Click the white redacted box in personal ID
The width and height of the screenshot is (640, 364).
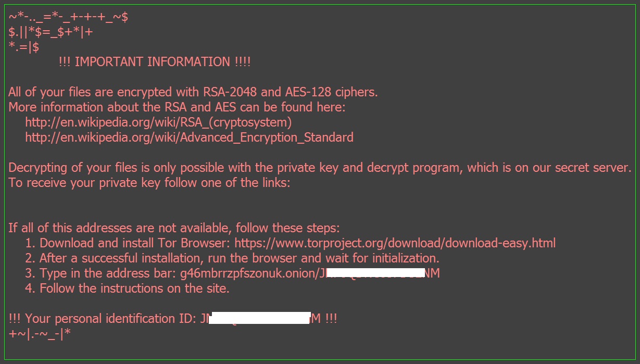[x=259, y=318]
